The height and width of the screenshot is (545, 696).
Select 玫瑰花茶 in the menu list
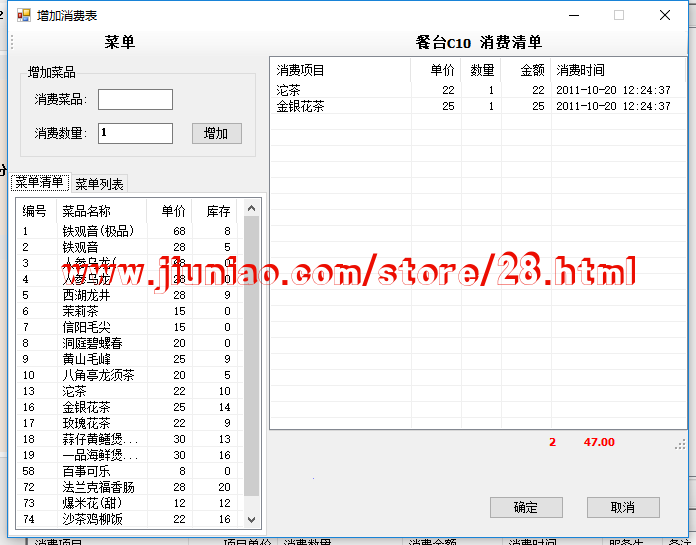(130, 423)
